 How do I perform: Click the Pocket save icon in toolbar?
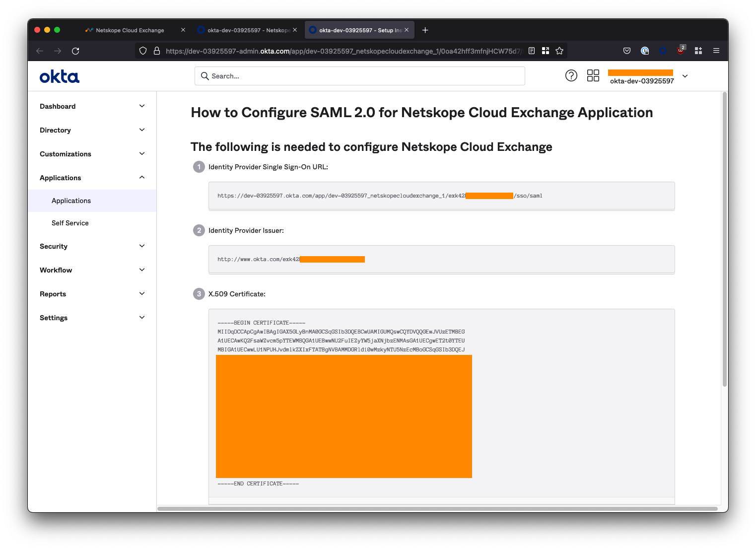click(627, 51)
